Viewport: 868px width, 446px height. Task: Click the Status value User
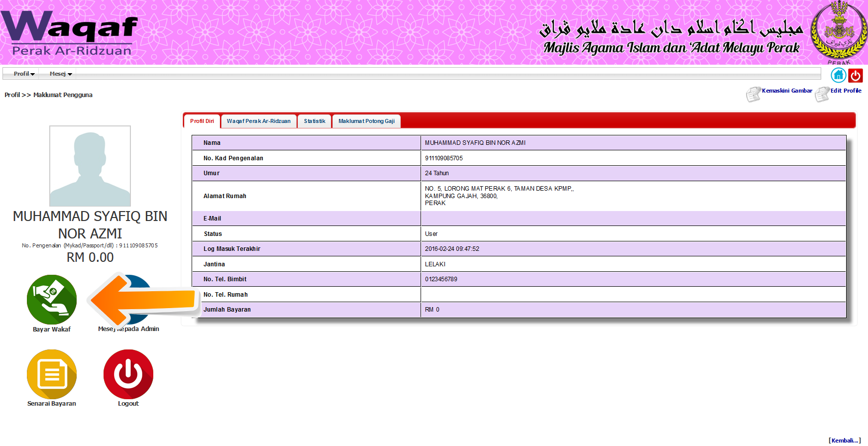[432, 234]
